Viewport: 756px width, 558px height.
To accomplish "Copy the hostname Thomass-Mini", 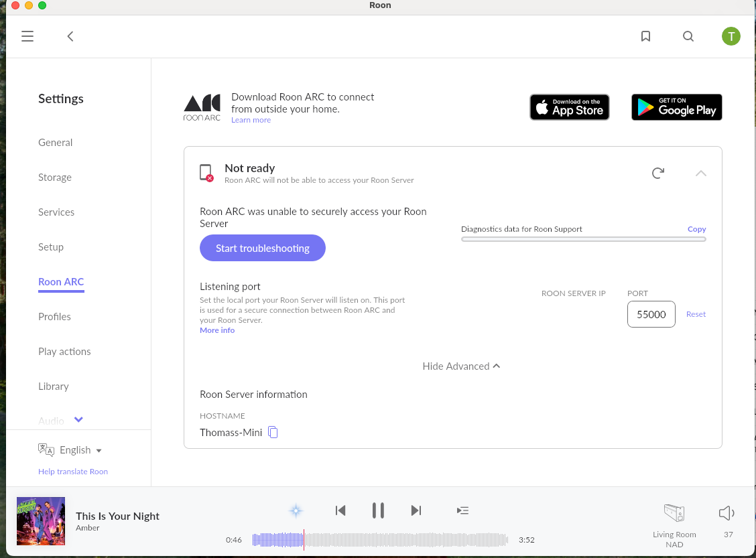I will (x=273, y=432).
